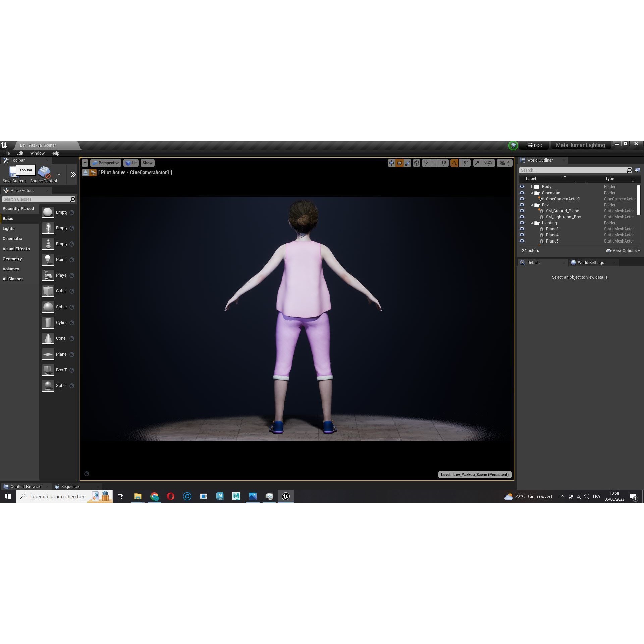Viewport: 644px width, 644px height.
Task: Open the Edit menu
Action: click(20, 153)
